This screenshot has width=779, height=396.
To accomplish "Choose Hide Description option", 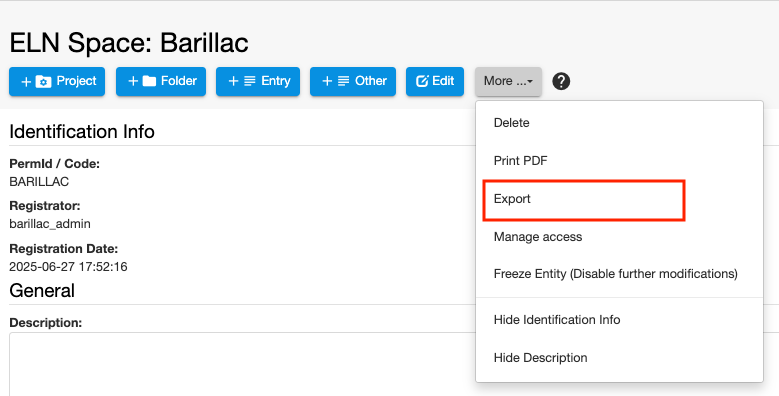I will tap(619, 358).
